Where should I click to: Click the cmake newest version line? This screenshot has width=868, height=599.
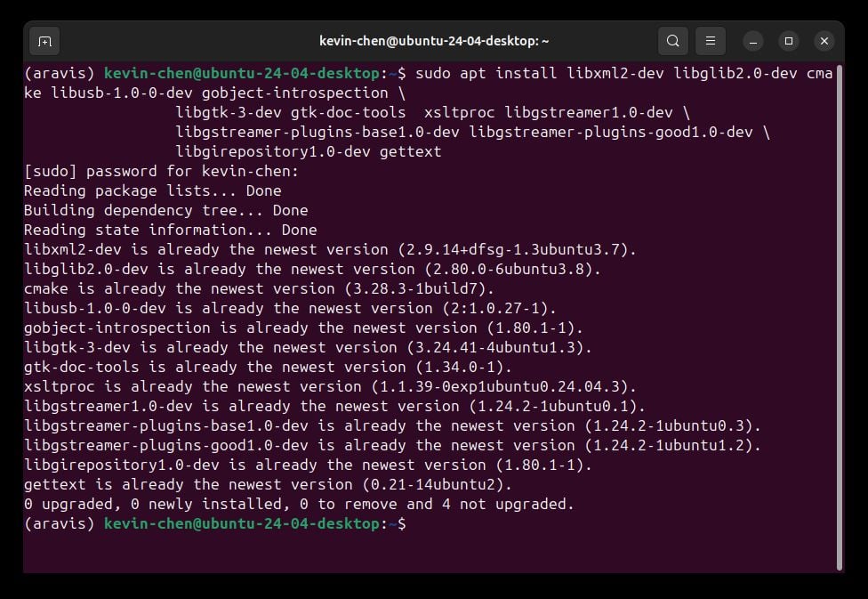point(259,288)
